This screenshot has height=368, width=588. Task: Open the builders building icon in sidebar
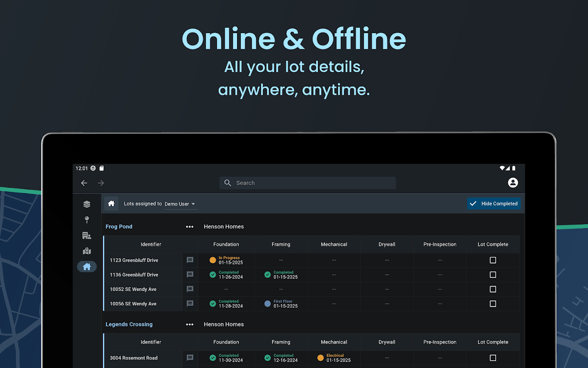pos(87,236)
